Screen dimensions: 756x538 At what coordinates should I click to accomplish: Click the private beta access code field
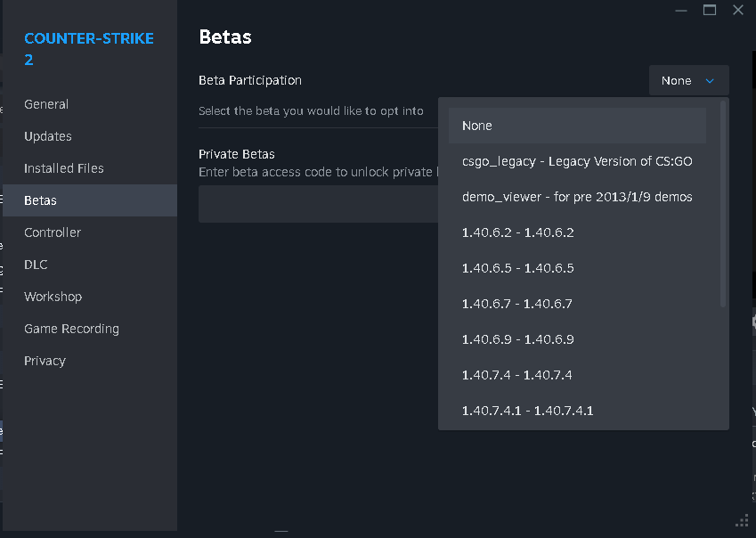(318, 204)
